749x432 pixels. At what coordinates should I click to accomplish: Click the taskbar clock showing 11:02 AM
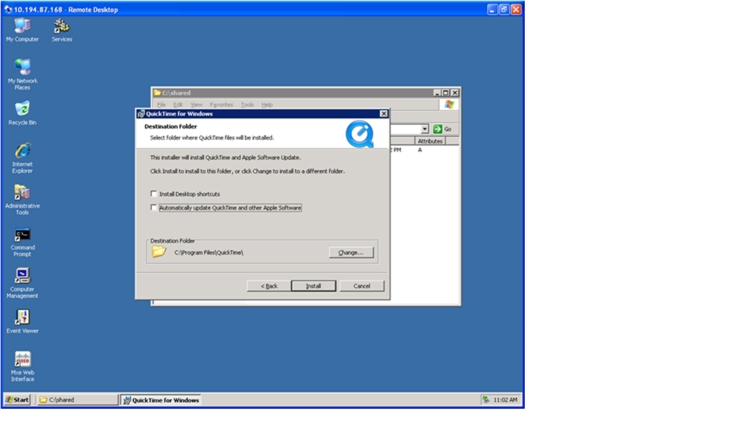tap(505, 400)
